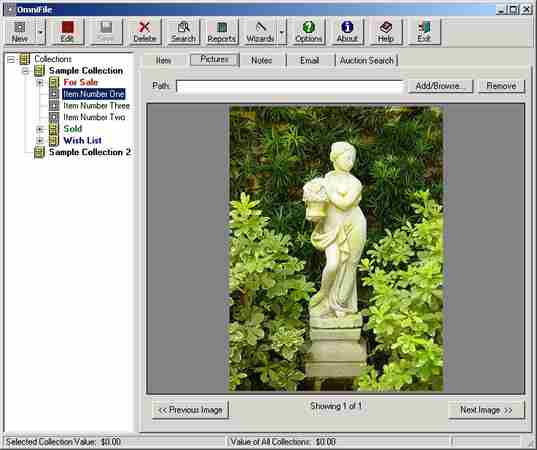Go to the Previous Image

pos(190,410)
